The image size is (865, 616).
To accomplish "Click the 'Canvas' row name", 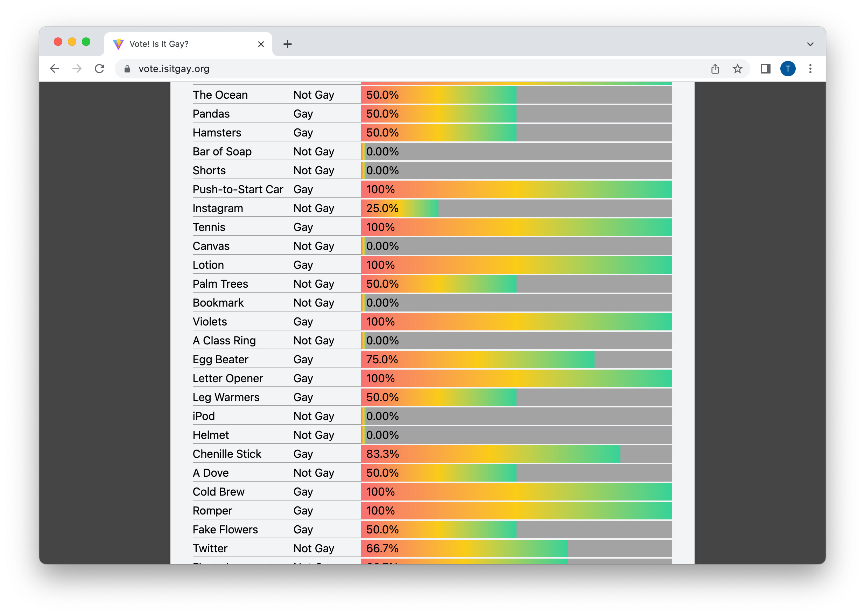I will [211, 246].
